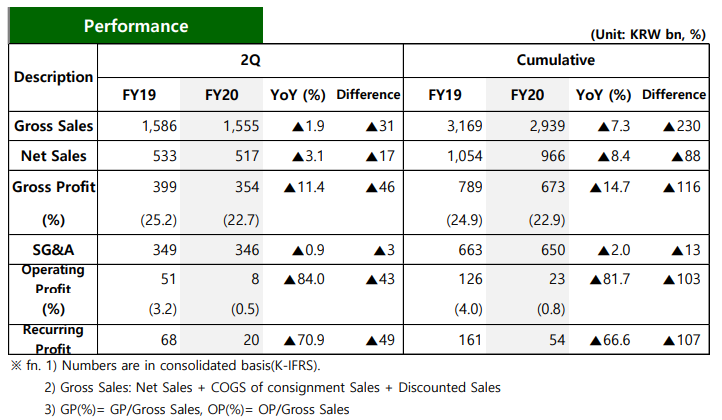Click the Cumulative group header
This screenshot has height=420, width=722.
555,60
